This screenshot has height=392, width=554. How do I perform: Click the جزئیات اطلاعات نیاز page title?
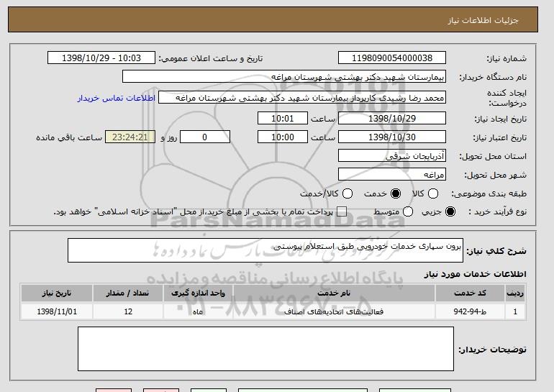[483, 20]
